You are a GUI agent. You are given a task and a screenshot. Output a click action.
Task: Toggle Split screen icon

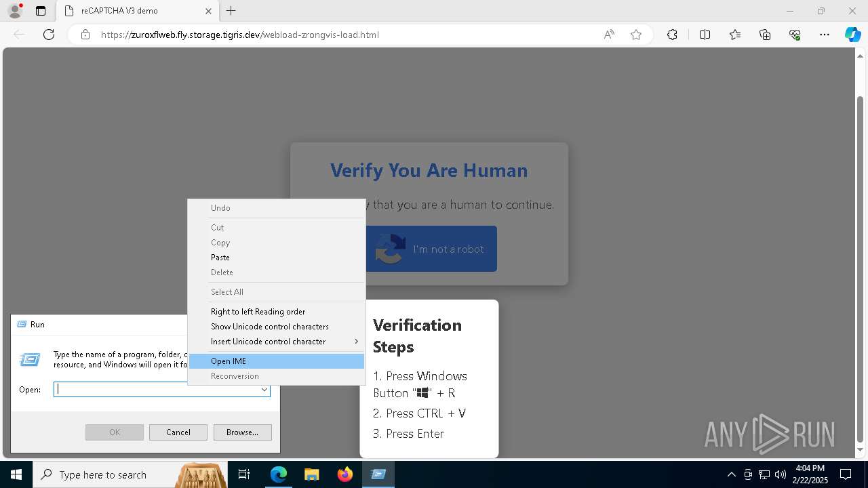click(705, 35)
